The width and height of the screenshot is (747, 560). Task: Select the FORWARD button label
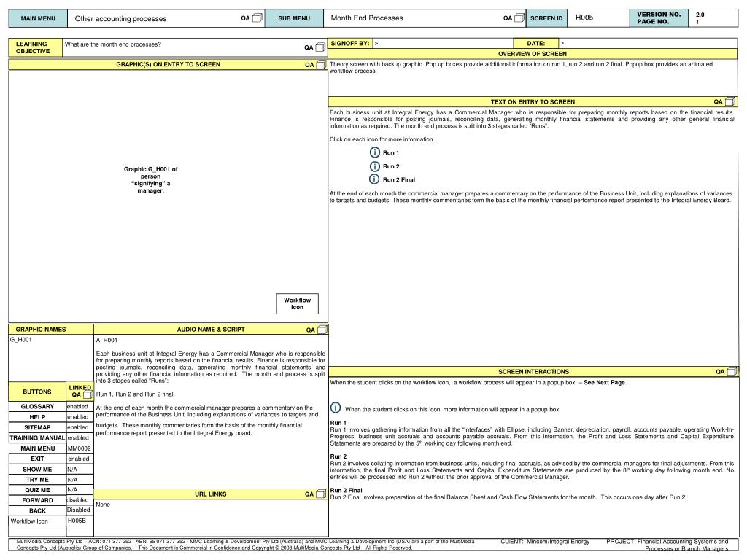(x=37, y=500)
